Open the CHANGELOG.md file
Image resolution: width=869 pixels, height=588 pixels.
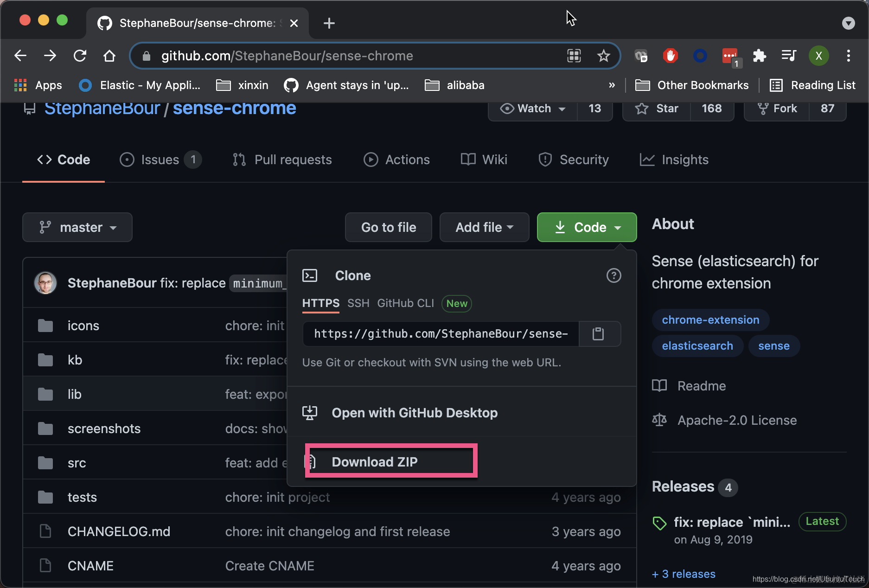point(119,531)
